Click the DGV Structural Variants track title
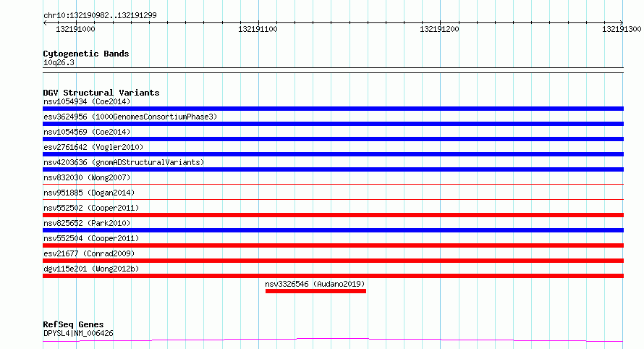Viewport: 644px width, 349px height. pos(101,93)
